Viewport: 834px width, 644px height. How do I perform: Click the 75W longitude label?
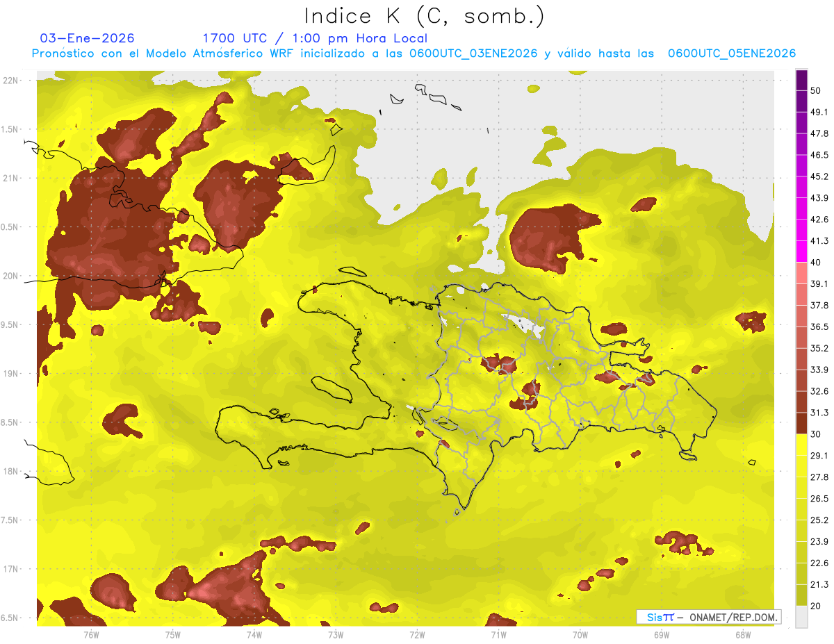click(173, 635)
